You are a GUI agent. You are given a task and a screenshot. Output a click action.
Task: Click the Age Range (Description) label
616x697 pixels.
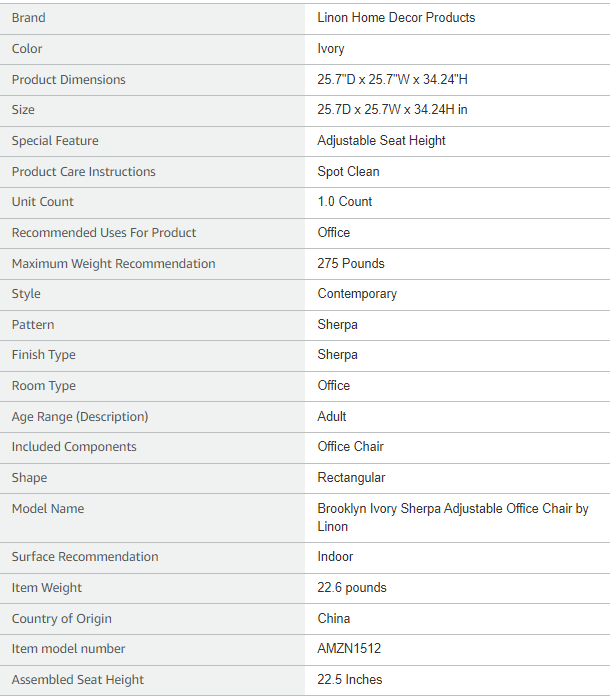(80, 417)
